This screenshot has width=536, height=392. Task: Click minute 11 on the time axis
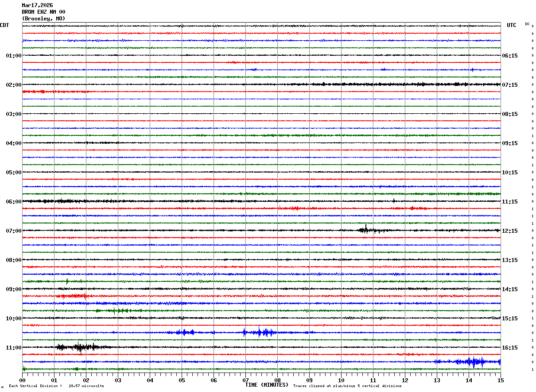click(373, 380)
